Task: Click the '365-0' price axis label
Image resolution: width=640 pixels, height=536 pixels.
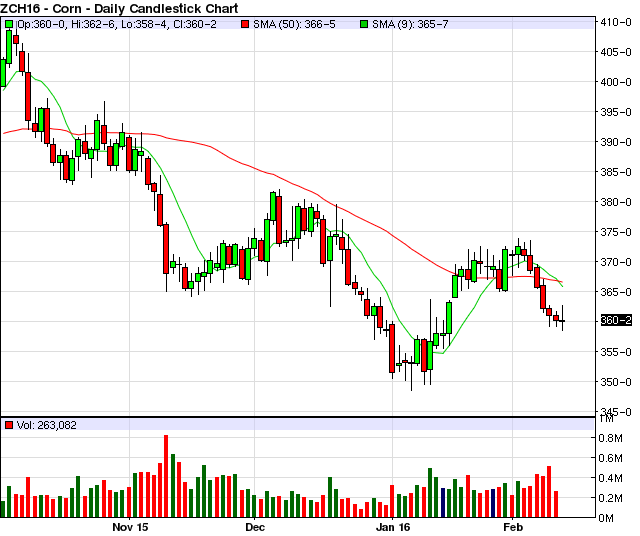Action: tap(616, 292)
